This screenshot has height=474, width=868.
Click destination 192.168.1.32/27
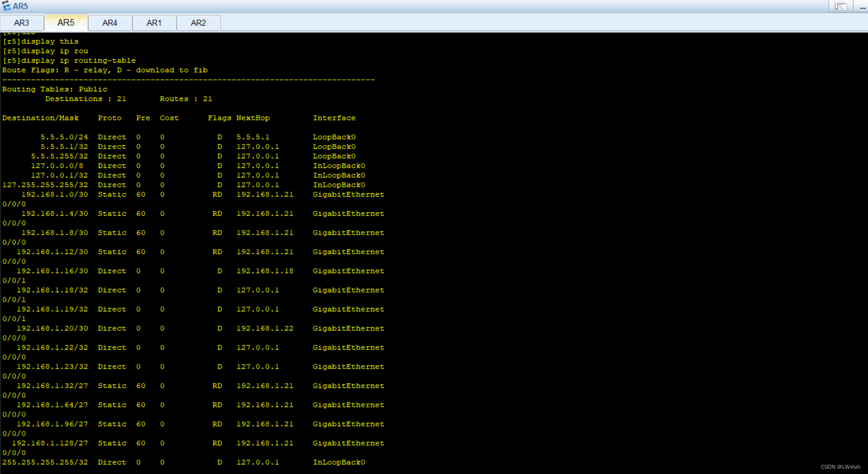pyautogui.click(x=53, y=386)
